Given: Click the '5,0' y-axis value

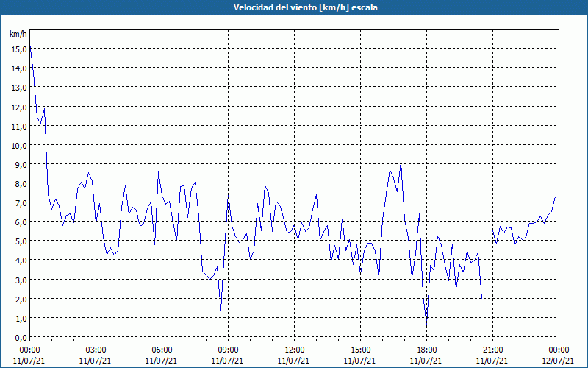Looking at the screenshot, I should (x=21, y=241).
